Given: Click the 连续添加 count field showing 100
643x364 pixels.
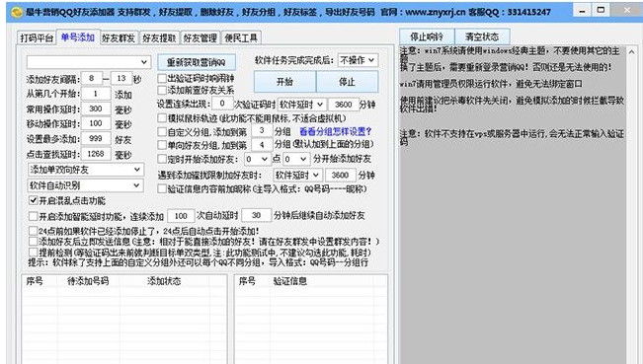Looking at the screenshot, I should [181, 215].
